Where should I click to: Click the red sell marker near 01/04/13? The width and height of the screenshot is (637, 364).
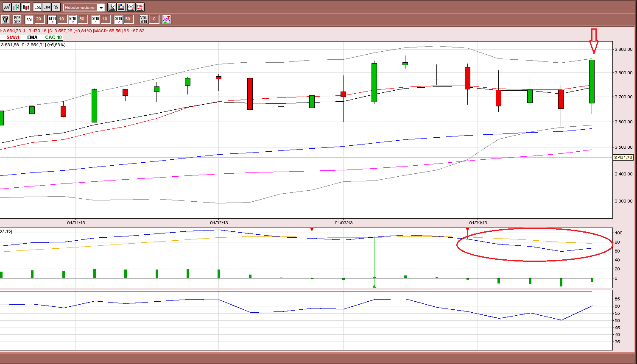coord(467,229)
